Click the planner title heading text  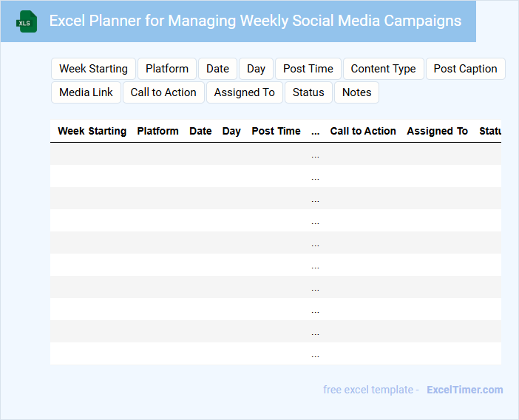255,21
